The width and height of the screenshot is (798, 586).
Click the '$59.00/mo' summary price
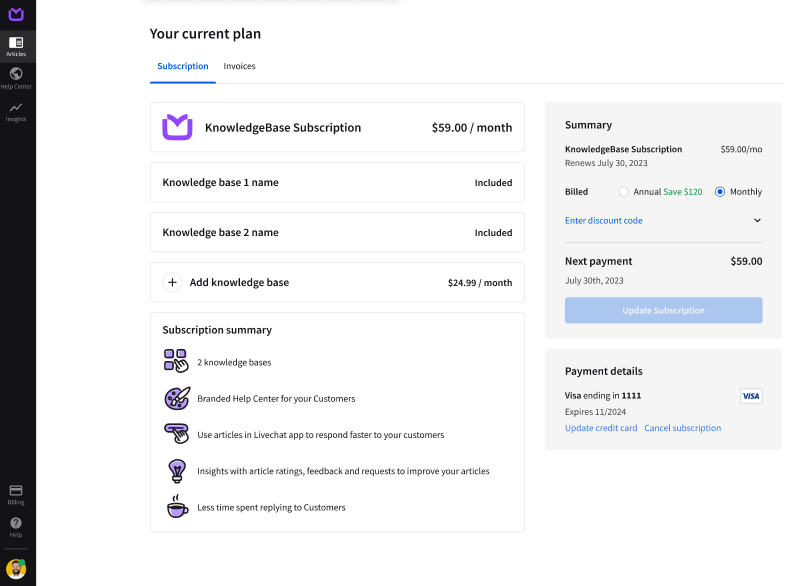741,149
